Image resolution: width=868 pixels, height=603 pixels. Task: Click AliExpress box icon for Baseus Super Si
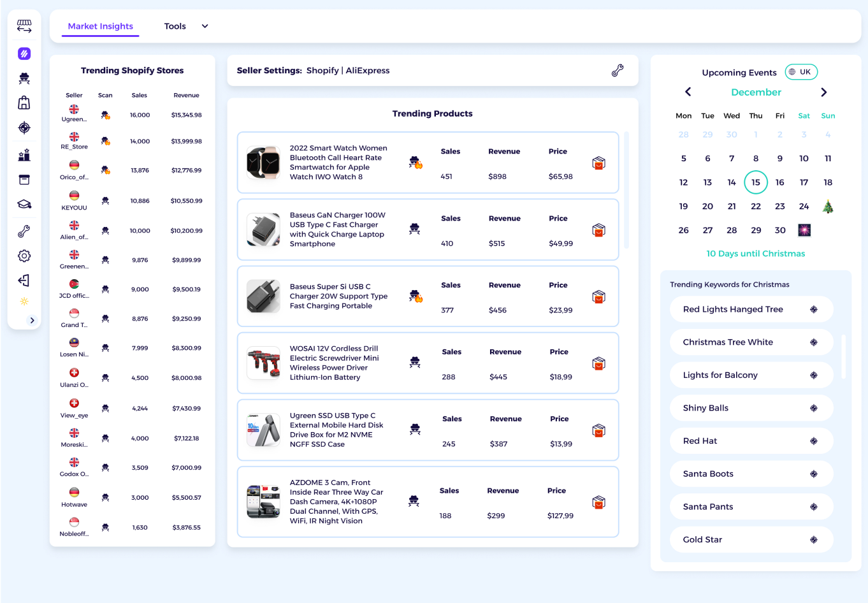[x=598, y=297]
